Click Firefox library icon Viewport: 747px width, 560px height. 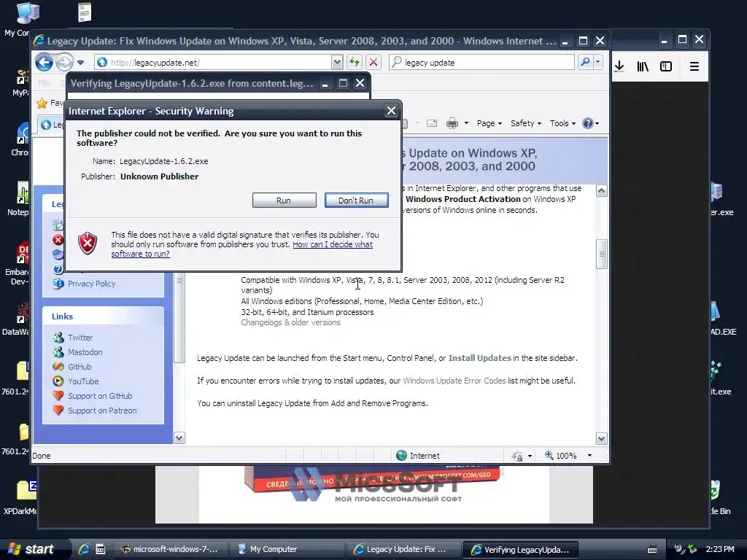point(643,66)
